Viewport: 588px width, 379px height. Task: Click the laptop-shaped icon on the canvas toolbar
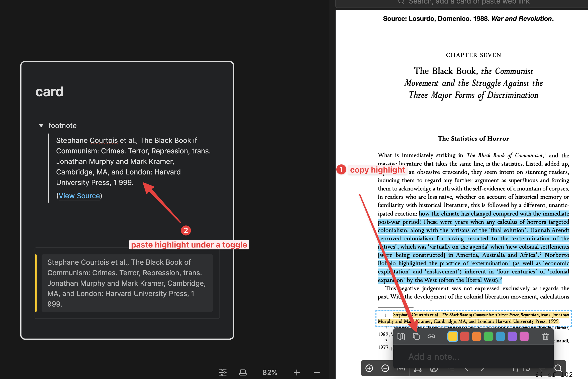click(x=243, y=372)
